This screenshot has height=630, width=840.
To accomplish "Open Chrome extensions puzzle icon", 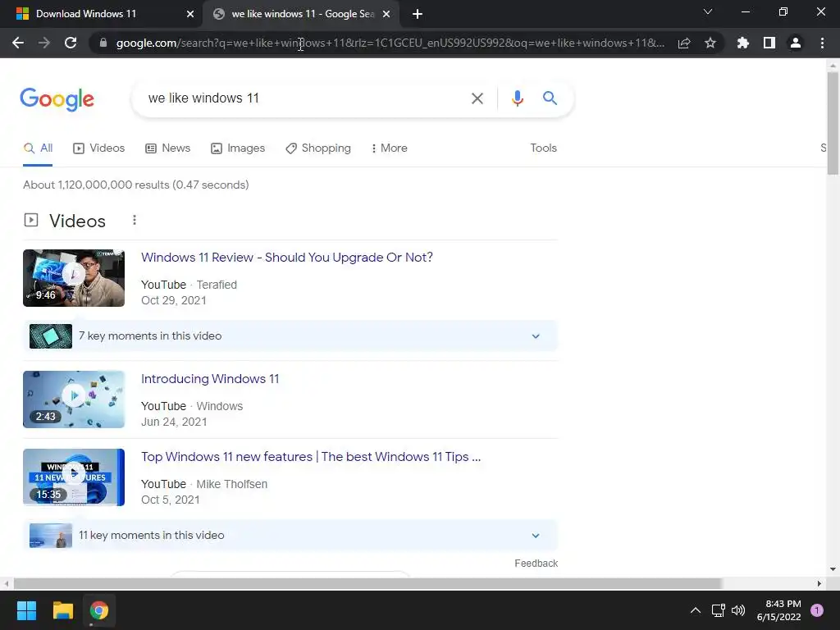I will click(743, 43).
